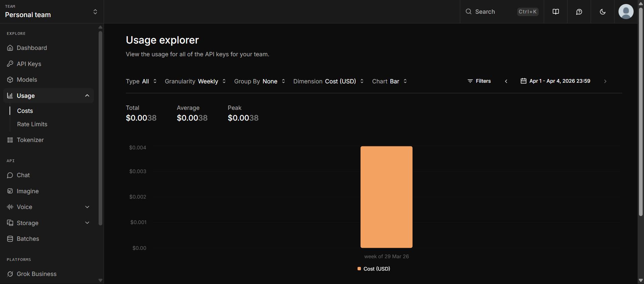Image resolution: width=644 pixels, height=284 pixels.
Task: Open the Dashboard page
Action: 49,48
